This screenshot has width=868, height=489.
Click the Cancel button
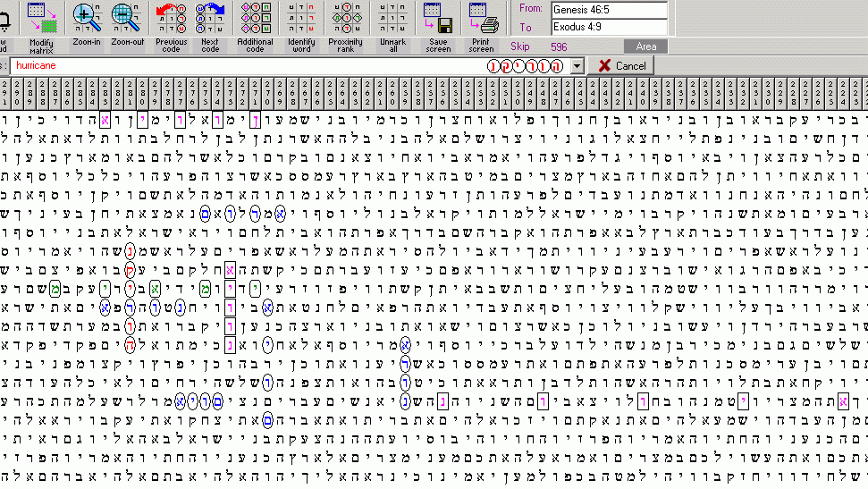[621, 66]
